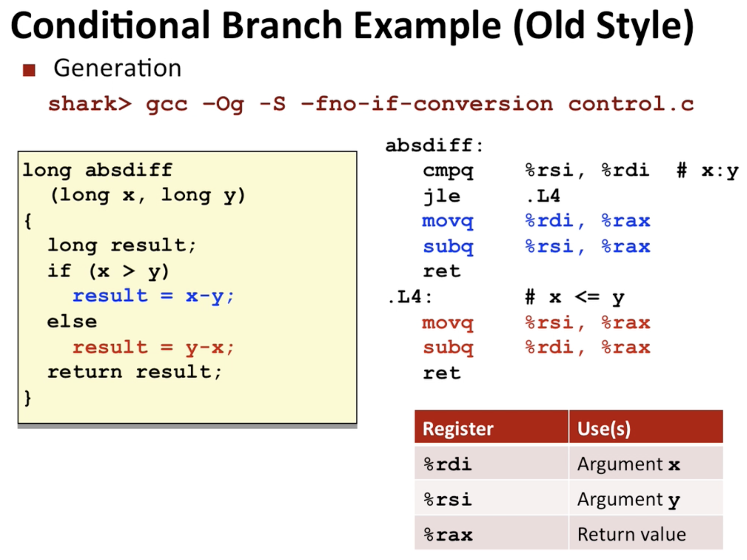Click the opening brace of the C function
The width and height of the screenshot is (747, 560).
28,221
